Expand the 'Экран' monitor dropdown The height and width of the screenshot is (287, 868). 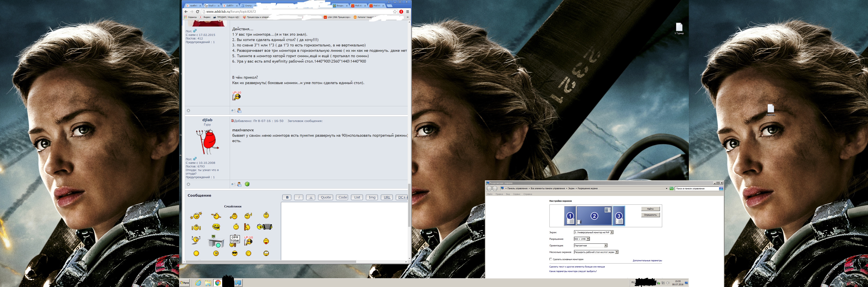612,232
